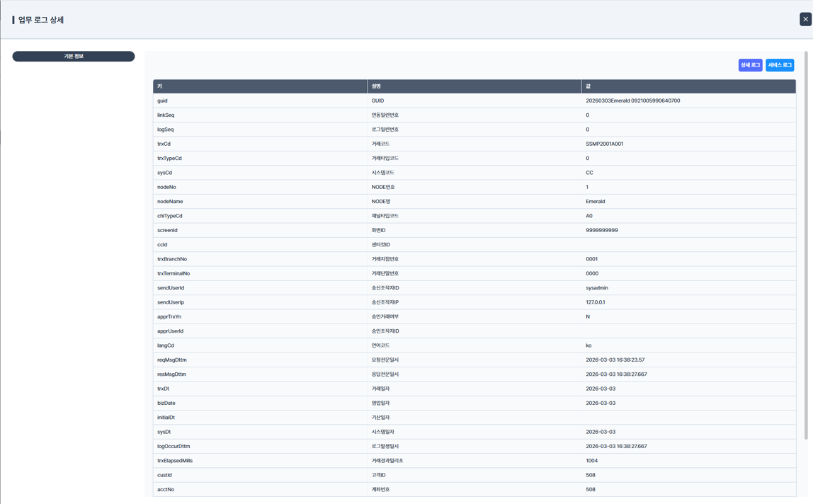The image size is (813, 504).
Task: Select the apprTrxYn value N
Action: click(x=588, y=316)
